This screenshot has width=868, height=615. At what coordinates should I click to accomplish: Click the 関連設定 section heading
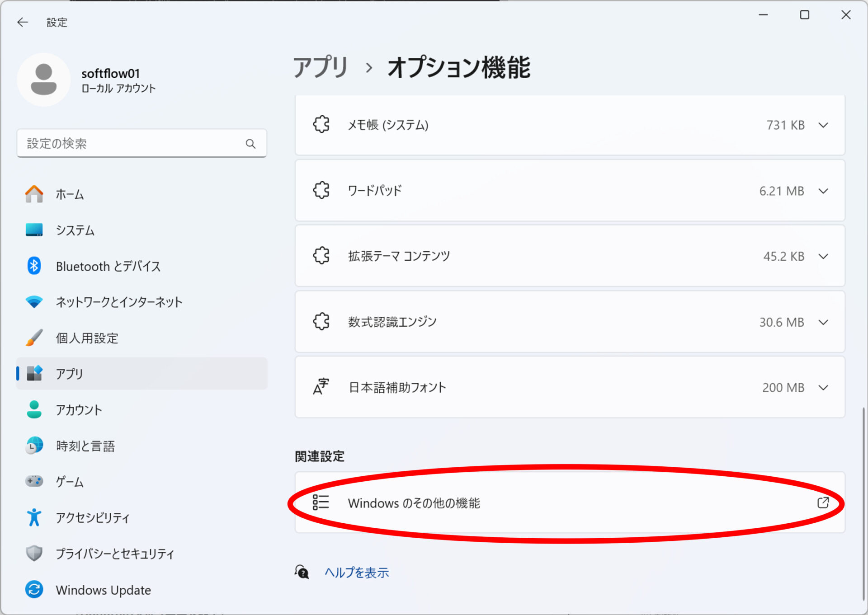pos(320,456)
